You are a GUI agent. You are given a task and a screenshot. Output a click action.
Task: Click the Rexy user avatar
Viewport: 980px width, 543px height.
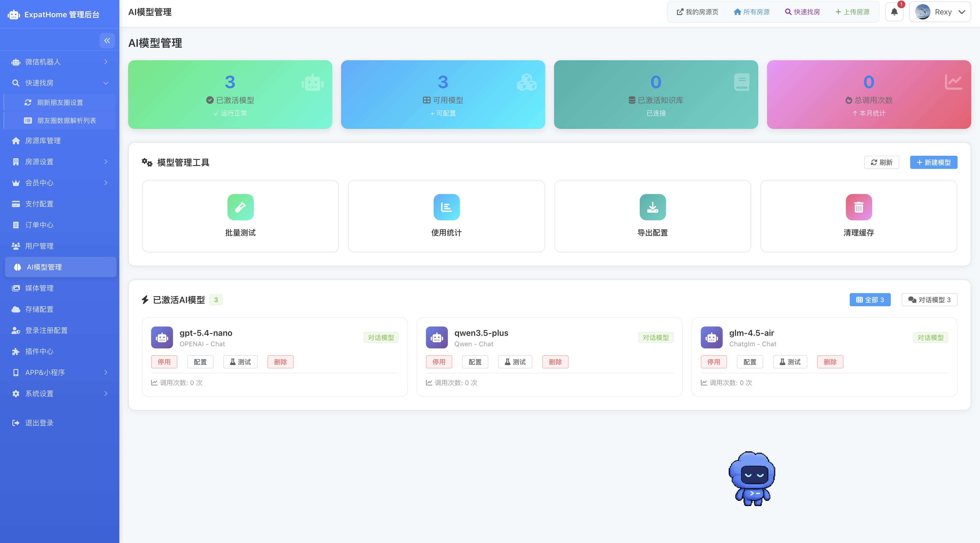tap(923, 12)
